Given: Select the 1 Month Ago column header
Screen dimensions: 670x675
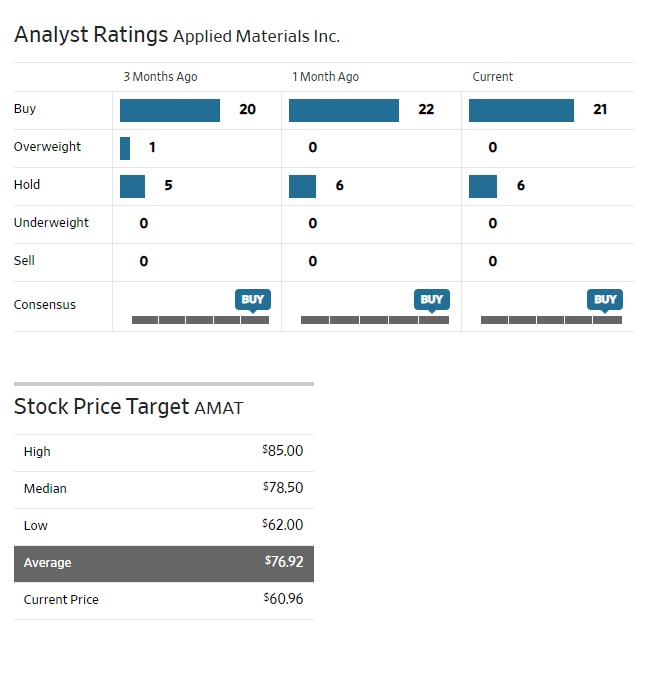Looking at the screenshot, I should 325,77.
